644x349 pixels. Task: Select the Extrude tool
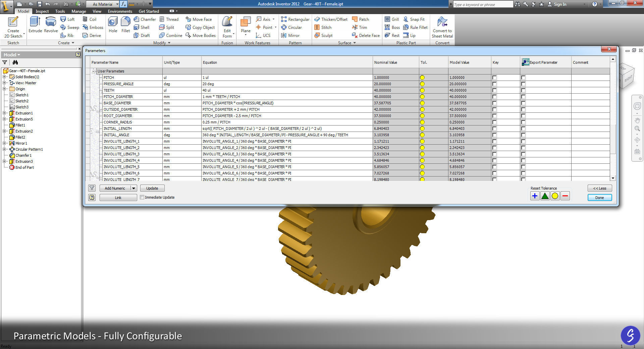point(35,25)
